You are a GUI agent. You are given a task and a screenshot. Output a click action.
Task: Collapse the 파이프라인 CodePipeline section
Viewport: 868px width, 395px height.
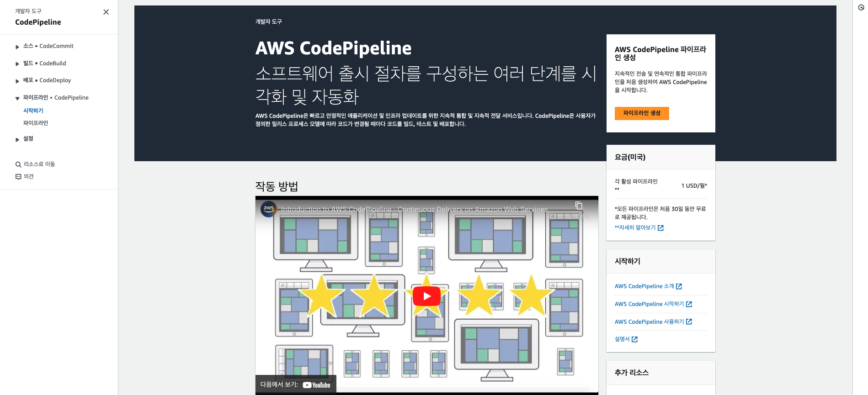(17, 98)
